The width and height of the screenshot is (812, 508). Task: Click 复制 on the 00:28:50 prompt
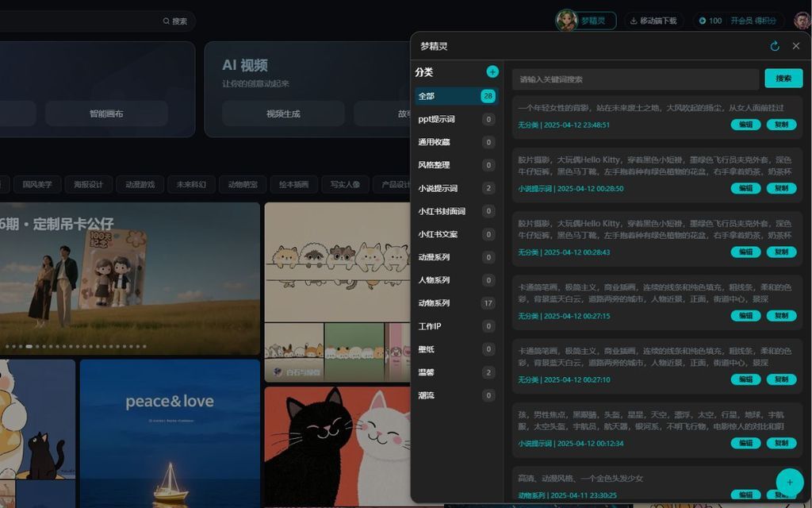(x=781, y=188)
